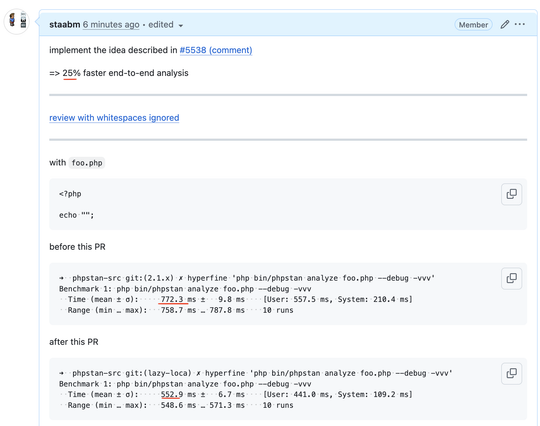The image size is (540, 426).
Task: Click the 'echo "";' code line
Action: pos(76,215)
